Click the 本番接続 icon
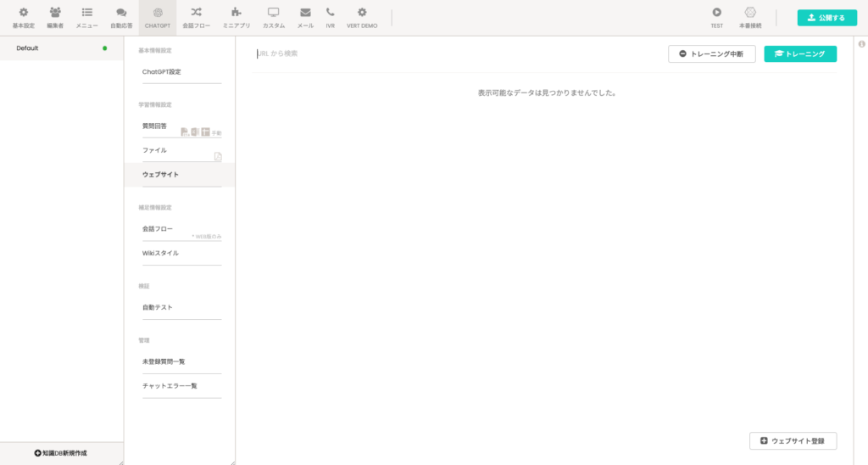The height and width of the screenshot is (465, 868). pos(749,13)
